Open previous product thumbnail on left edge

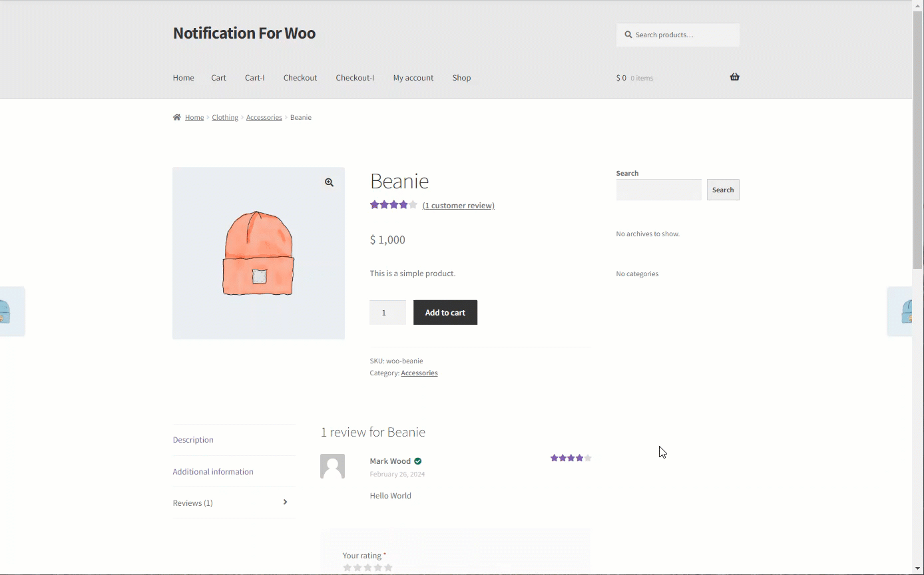pyautogui.click(x=12, y=311)
